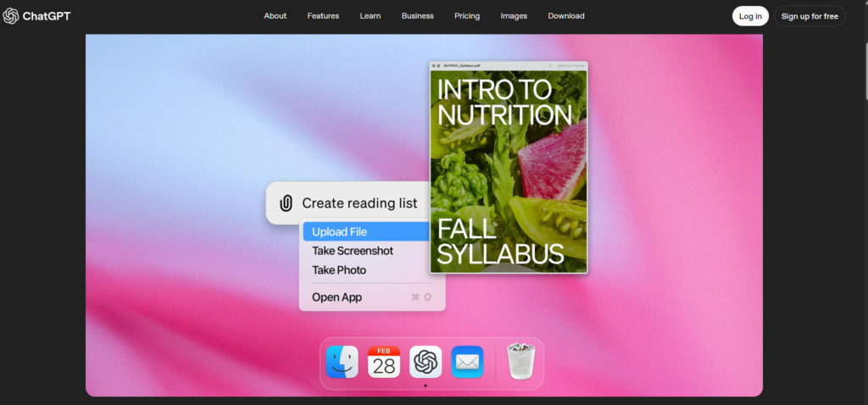This screenshot has width=868, height=405.
Task: Launch the ChatGPT app icon in dock
Action: pos(426,363)
